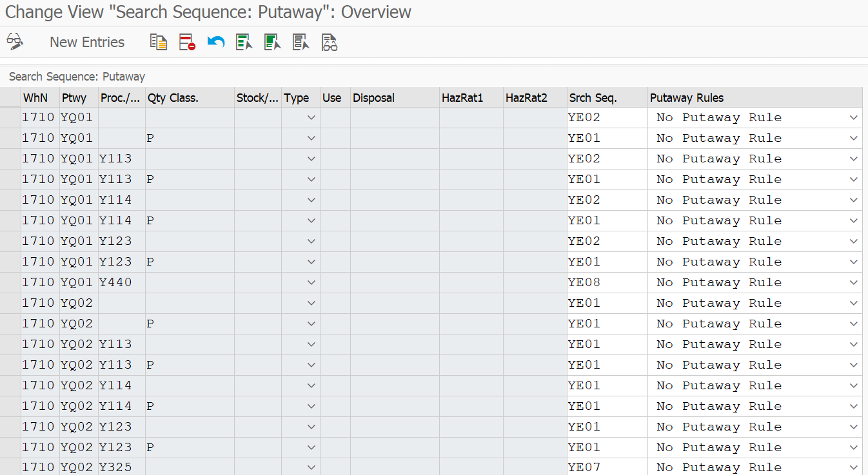Click the search sequence field containing YE07
The width and height of the screenshot is (868, 475).
606,467
